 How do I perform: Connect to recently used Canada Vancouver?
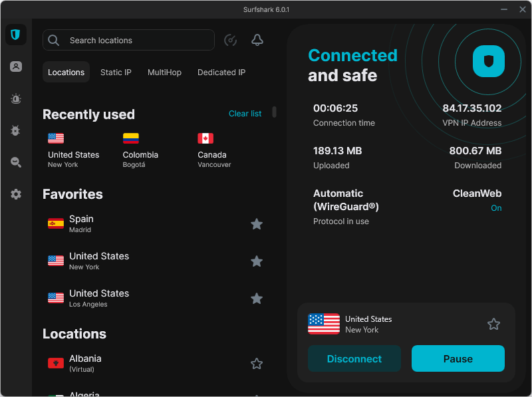(x=214, y=151)
